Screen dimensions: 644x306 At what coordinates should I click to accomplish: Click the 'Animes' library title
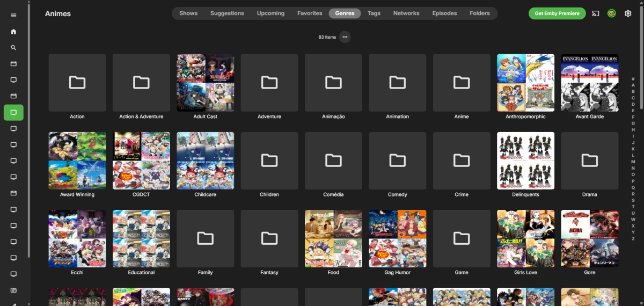58,13
